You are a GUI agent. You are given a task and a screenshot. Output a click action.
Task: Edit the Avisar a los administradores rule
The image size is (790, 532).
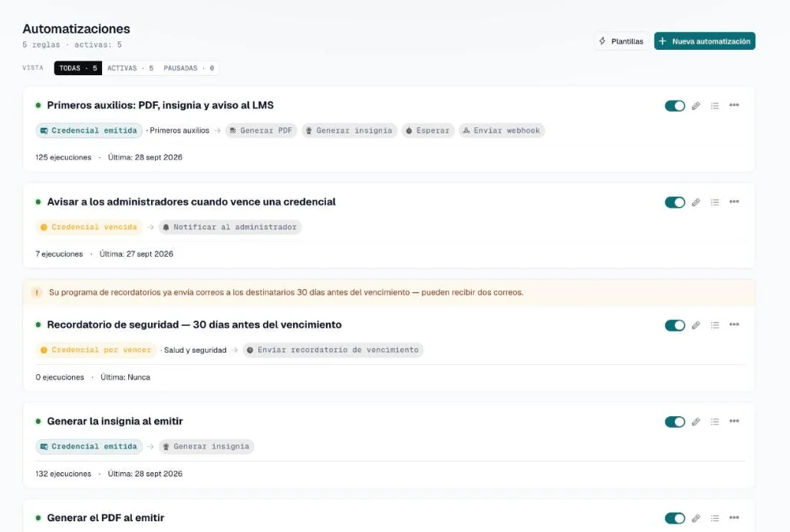(696, 202)
